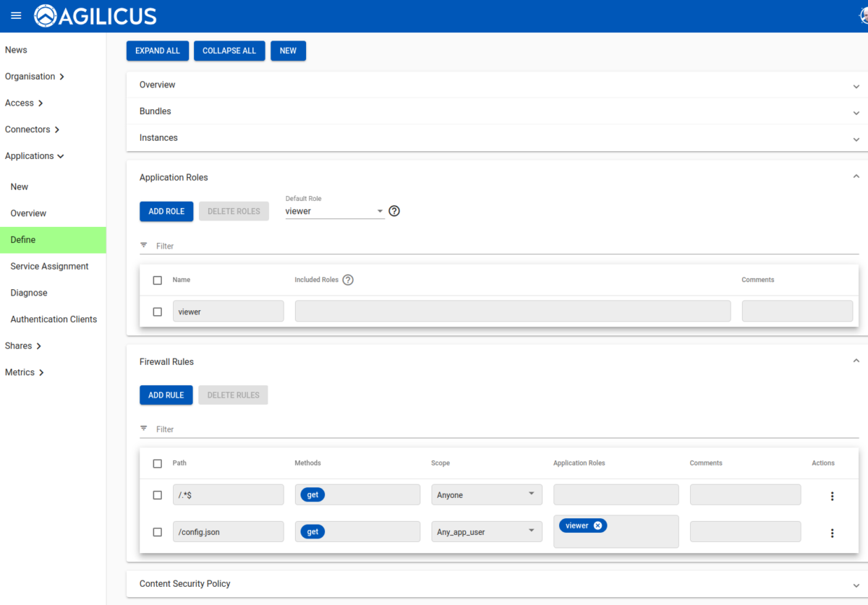This screenshot has height=605, width=868.
Task: Select the viewer role row checkbox
Action: [157, 311]
